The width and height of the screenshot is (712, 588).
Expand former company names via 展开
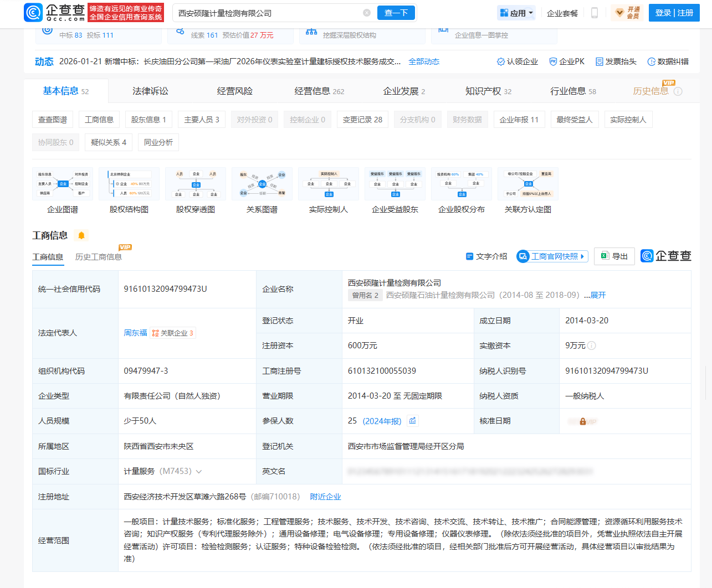598,295
